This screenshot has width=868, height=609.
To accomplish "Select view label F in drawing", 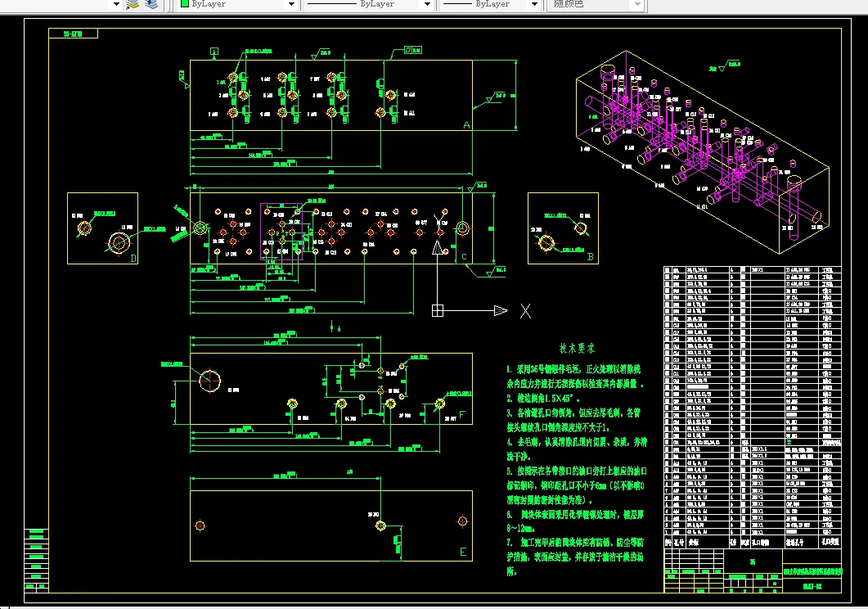I will [x=462, y=415].
